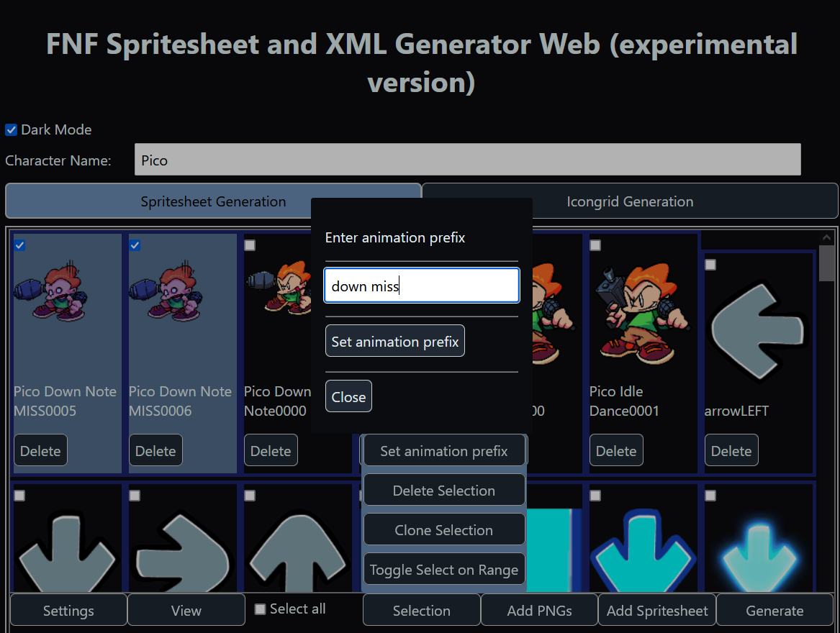The width and height of the screenshot is (840, 633).
Task: Delete the arrowLEFT frame
Action: pos(731,450)
